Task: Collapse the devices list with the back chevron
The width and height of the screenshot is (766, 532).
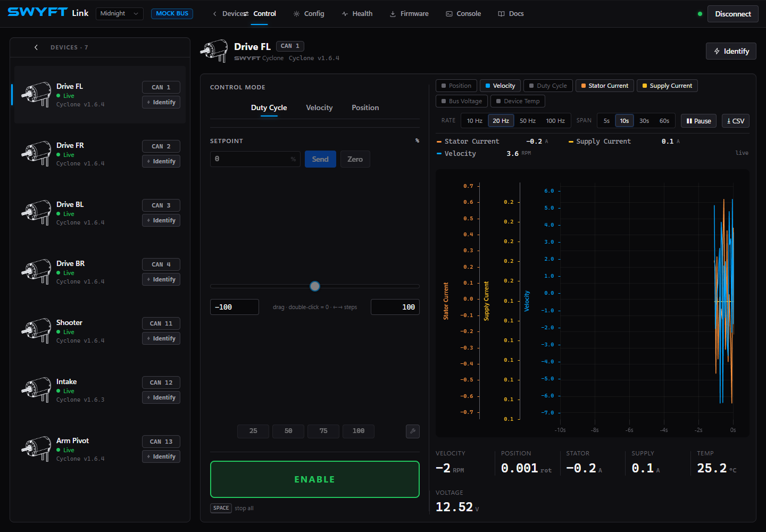Action: (x=36, y=47)
